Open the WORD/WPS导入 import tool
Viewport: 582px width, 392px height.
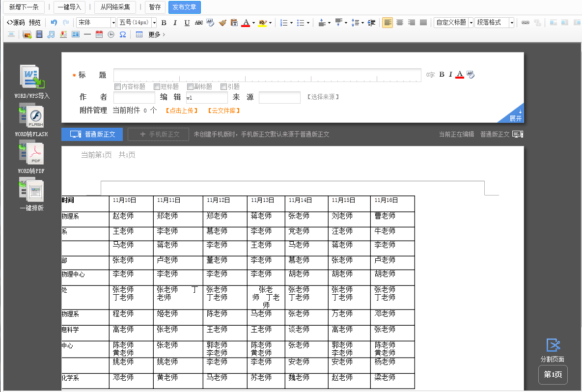[32, 78]
